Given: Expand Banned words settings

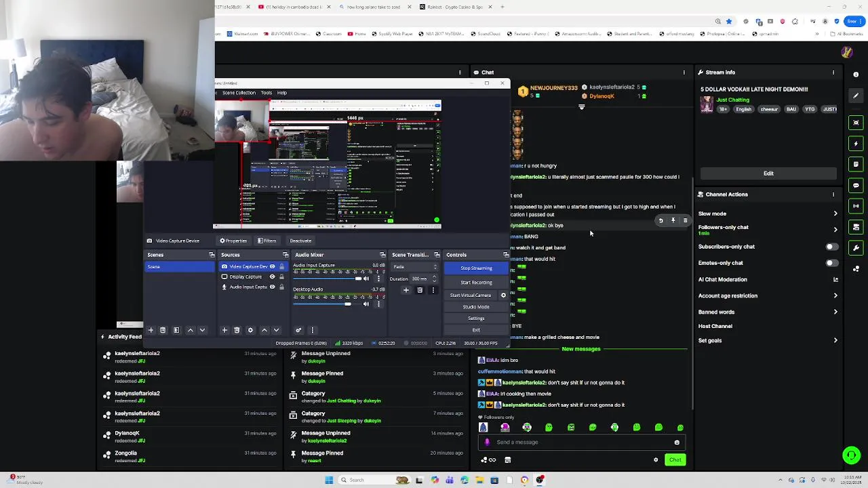Looking at the screenshot, I should coord(835,312).
